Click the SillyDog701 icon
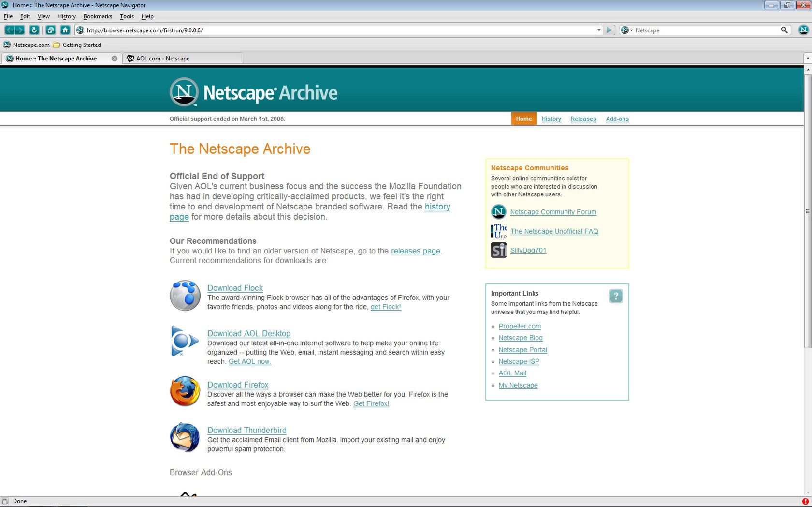This screenshot has width=812, height=507. pyautogui.click(x=499, y=250)
